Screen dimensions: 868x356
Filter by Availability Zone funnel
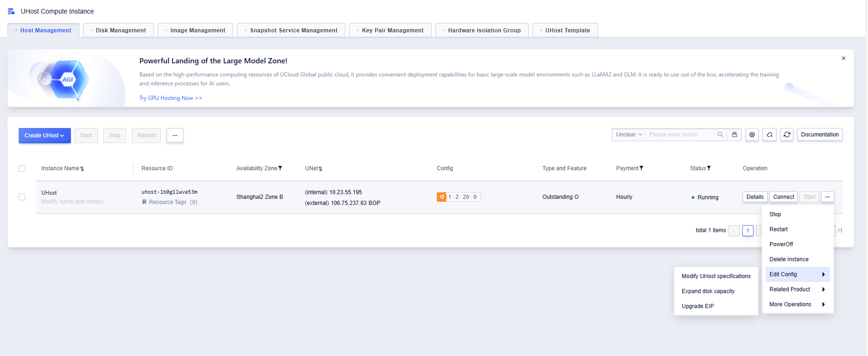[x=280, y=168]
